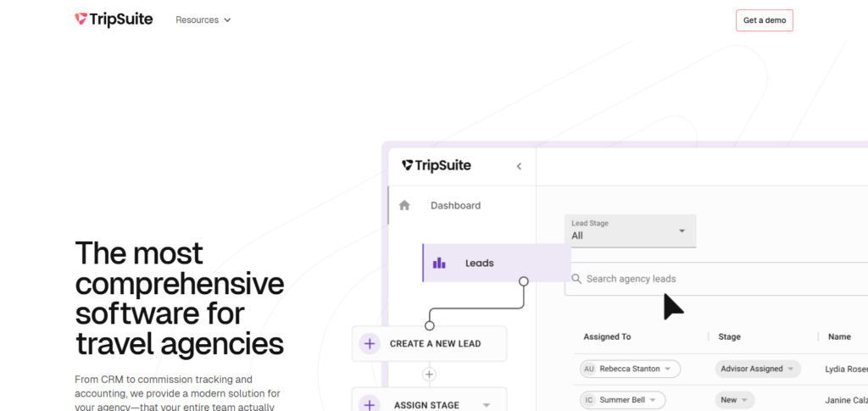
Task: Click the Assigned To column header
Action: pos(607,336)
